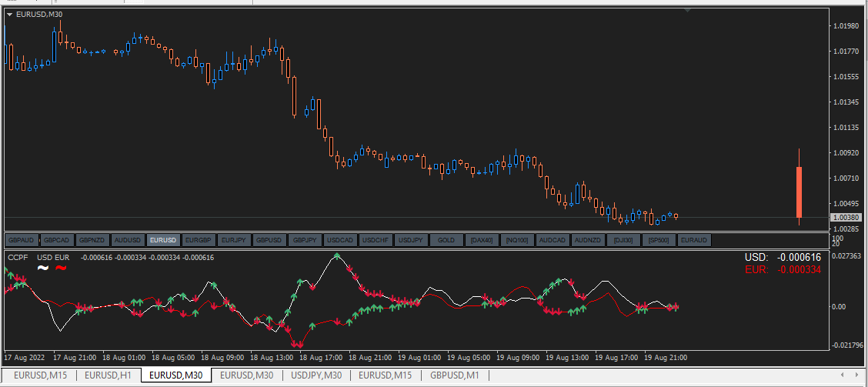Load EURAUD via symbol button

[x=695, y=240]
